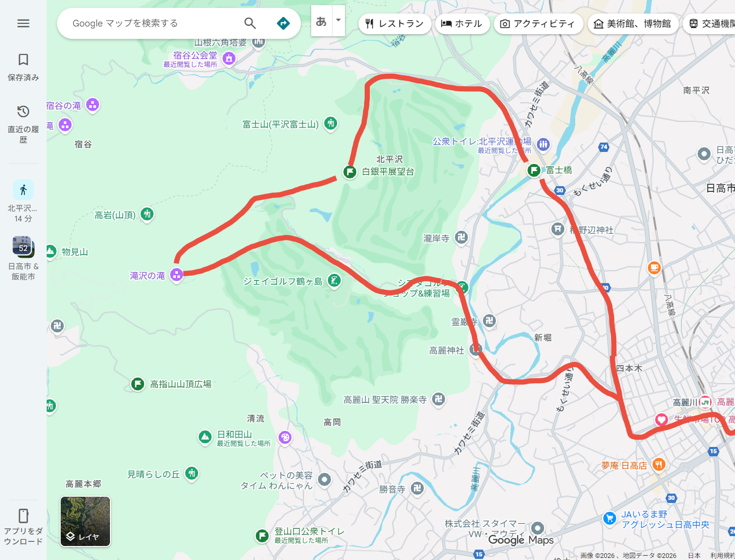This screenshot has height=560, width=735.
Task: Filter map by ホテル chip
Action: point(462,24)
